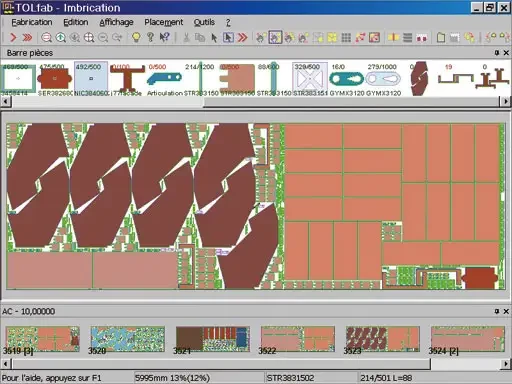This screenshot has width=512, height=384.
Task: Close the AC - 10,00000 panel
Action: (506, 311)
